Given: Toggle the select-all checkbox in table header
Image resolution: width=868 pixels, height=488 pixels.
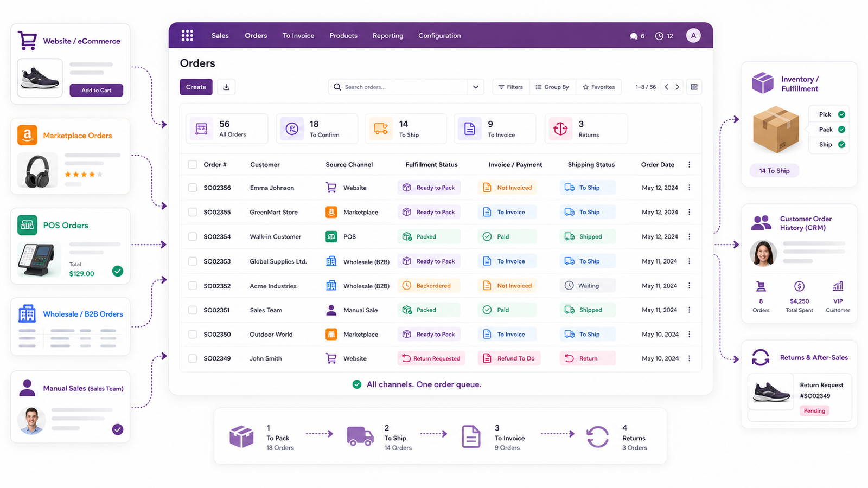Looking at the screenshot, I should (x=193, y=164).
